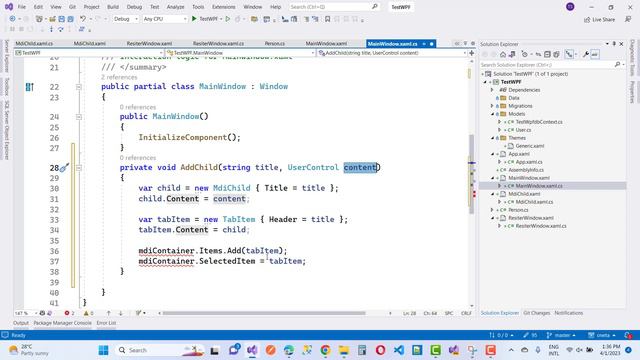Click the Undo toolbar icon
The height and width of the screenshot is (360, 640).
(83, 19)
